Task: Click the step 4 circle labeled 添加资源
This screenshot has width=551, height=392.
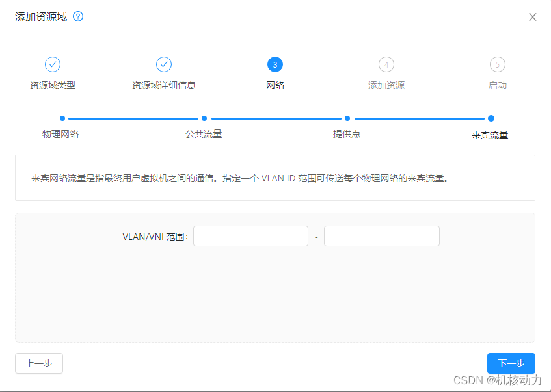Action: coord(386,64)
